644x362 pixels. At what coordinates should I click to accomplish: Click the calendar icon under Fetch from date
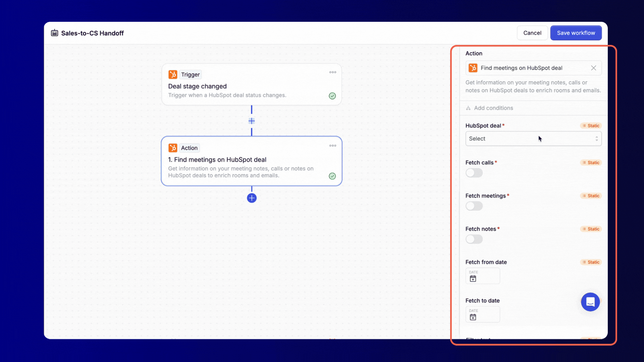coord(473,279)
